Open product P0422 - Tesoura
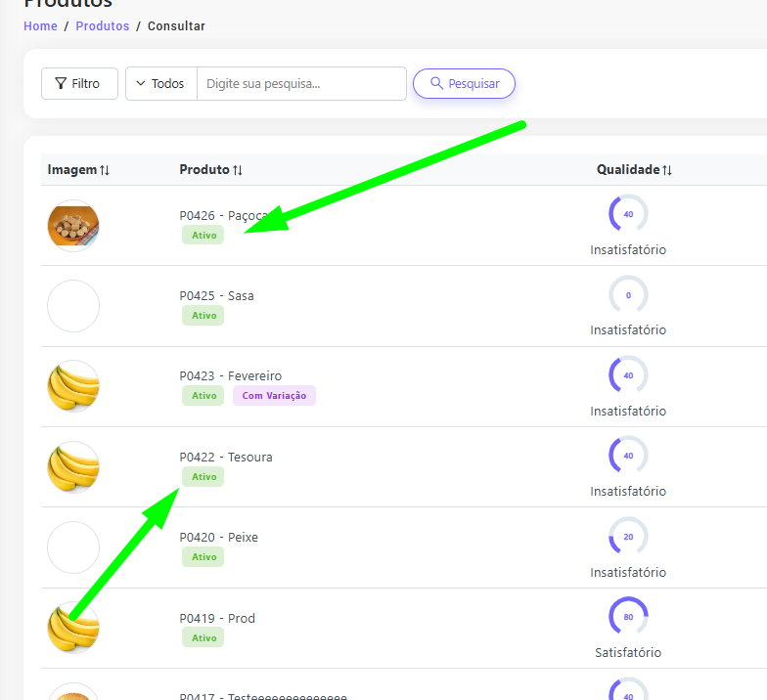The height and width of the screenshot is (700, 767). [226, 458]
